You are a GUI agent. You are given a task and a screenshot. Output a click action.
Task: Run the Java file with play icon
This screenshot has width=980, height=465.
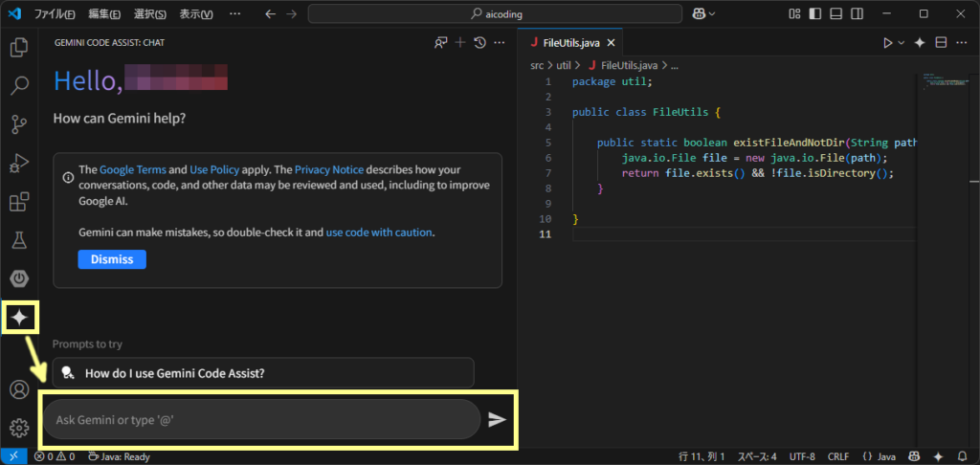click(887, 42)
